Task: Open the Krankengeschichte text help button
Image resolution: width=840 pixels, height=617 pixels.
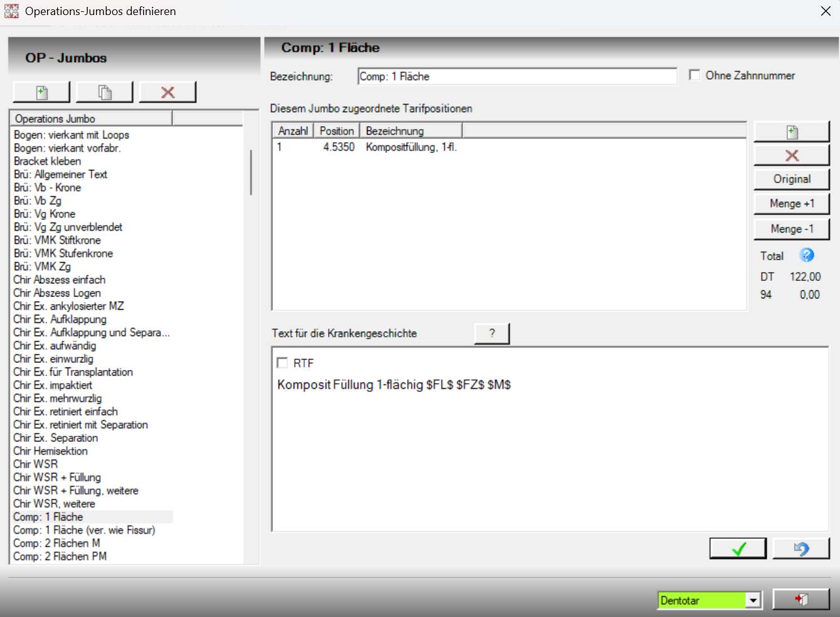Action: point(492,334)
